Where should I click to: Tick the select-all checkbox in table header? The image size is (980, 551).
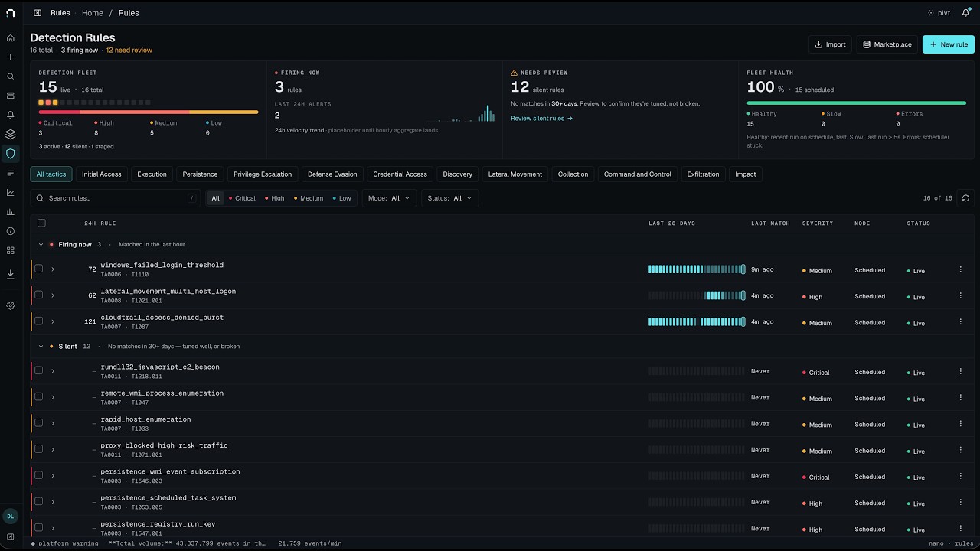click(41, 223)
